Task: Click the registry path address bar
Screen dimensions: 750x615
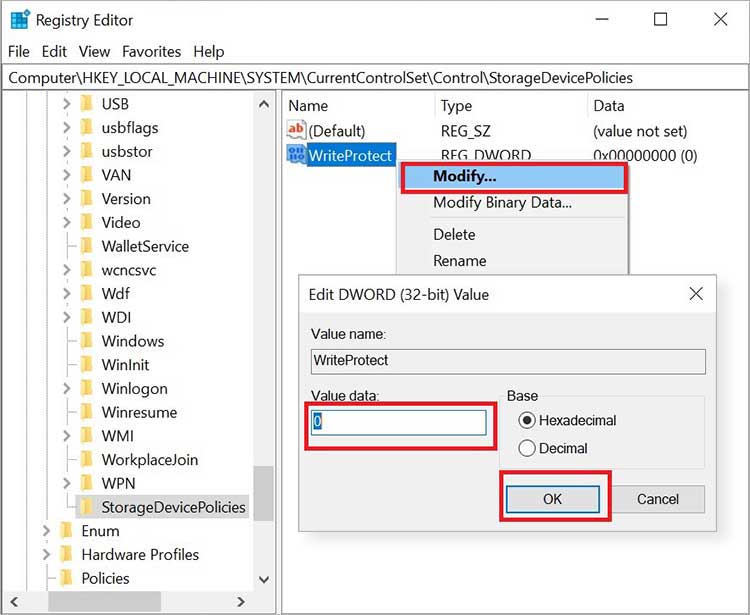Action: coord(375,77)
